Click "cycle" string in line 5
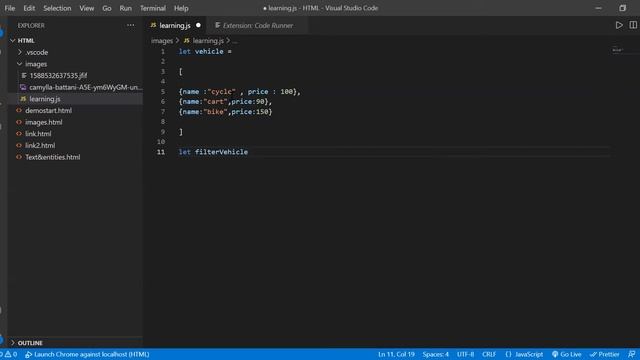 [221, 91]
